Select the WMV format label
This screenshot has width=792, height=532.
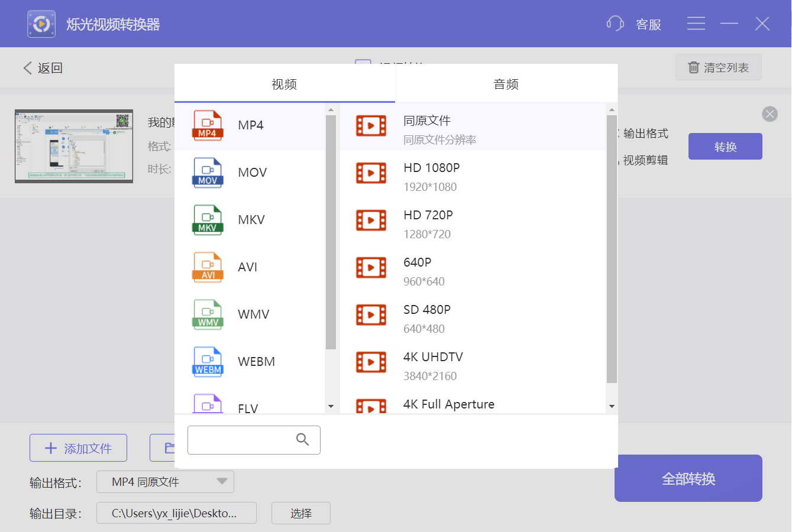pyautogui.click(x=254, y=314)
